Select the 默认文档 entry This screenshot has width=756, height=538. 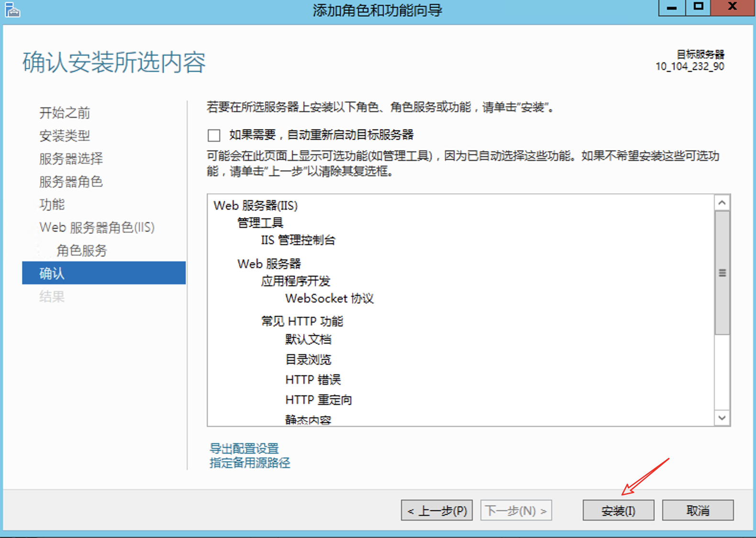tap(308, 339)
